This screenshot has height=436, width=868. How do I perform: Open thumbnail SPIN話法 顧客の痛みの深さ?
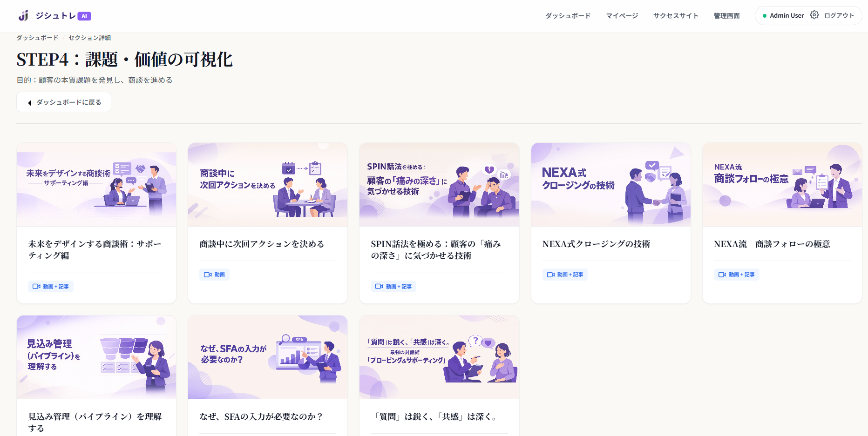tap(439, 185)
